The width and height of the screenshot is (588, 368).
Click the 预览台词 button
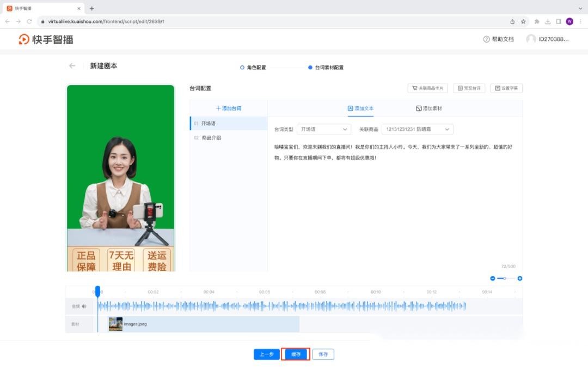coord(469,88)
